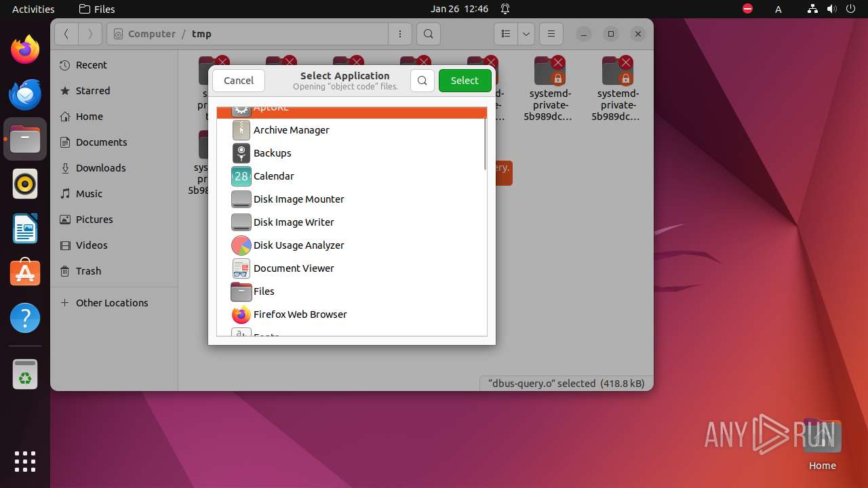The image size is (868, 488).
Task: Open Videos in the sidebar
Action: coord(114,245)
